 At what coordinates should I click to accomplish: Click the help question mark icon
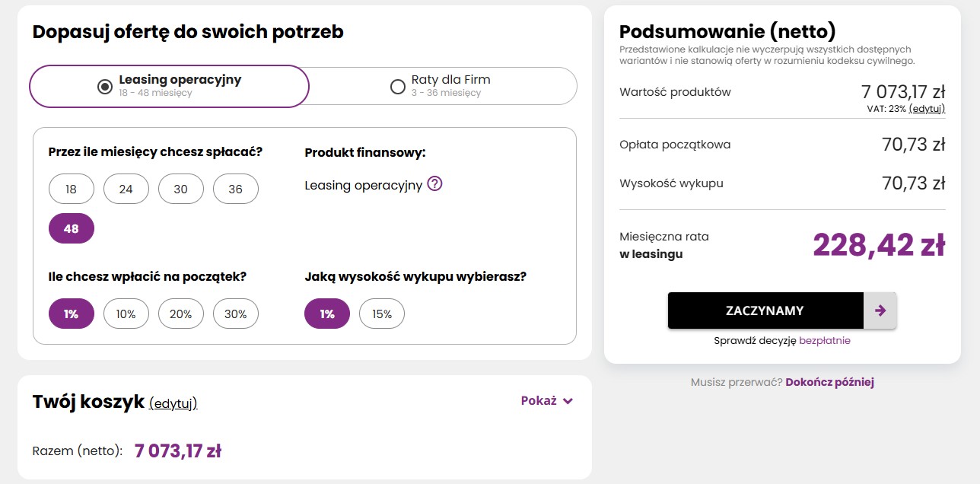(x=435, y=184)
